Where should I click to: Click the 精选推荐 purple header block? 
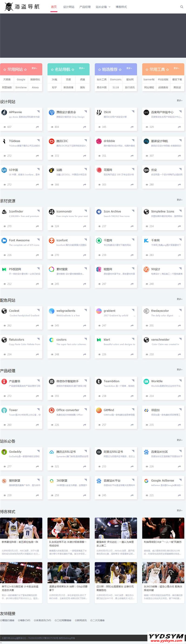pyautogui.click(x=110, y=69)
